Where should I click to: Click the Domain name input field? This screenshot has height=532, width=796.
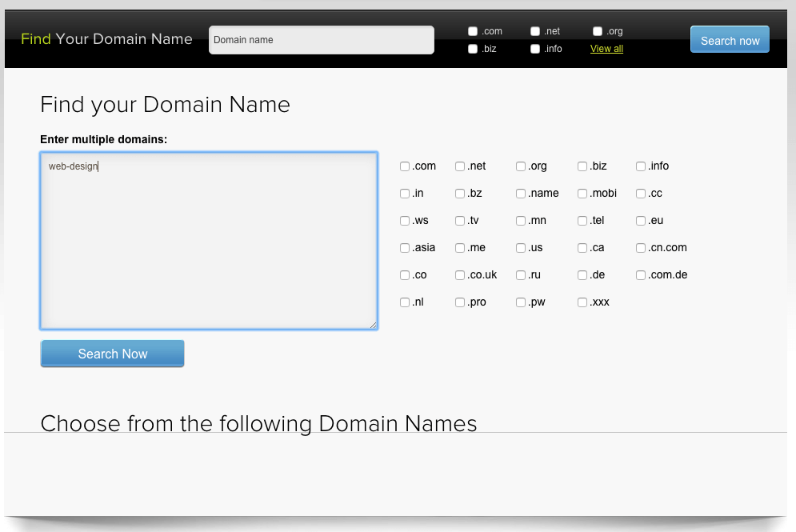pyautogui.click(x=321, y=39)
